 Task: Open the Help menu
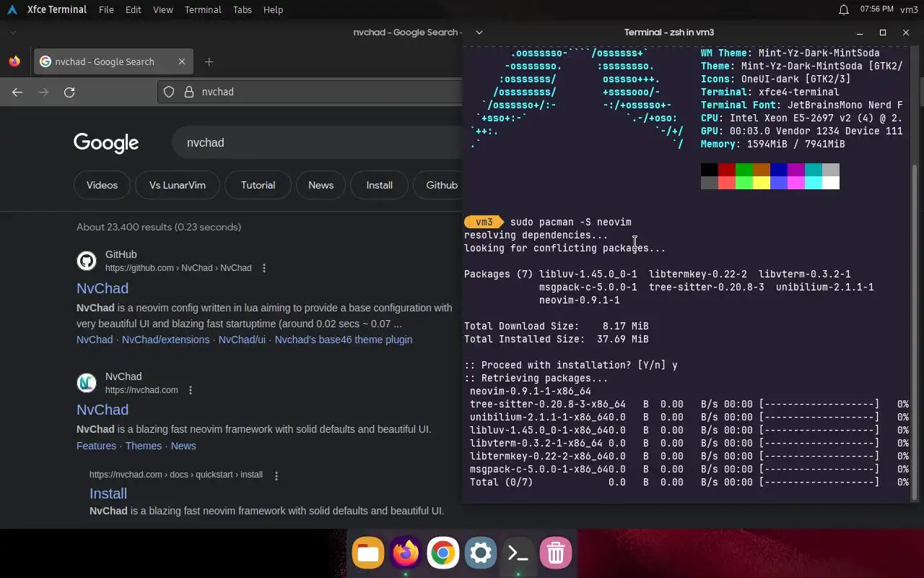pos(273,9)
